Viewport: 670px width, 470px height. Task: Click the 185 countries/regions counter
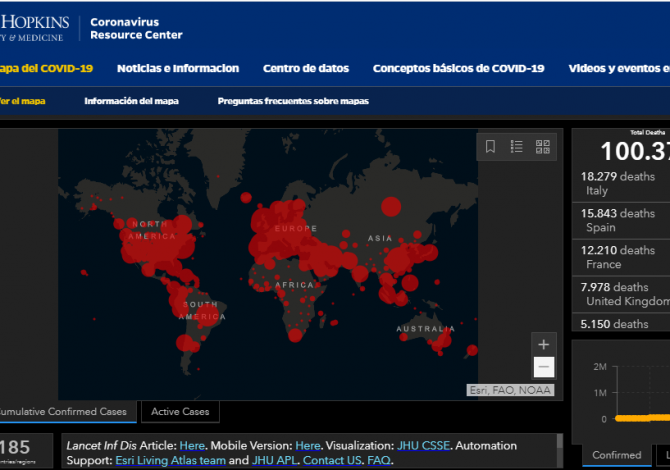coord(26,451)
